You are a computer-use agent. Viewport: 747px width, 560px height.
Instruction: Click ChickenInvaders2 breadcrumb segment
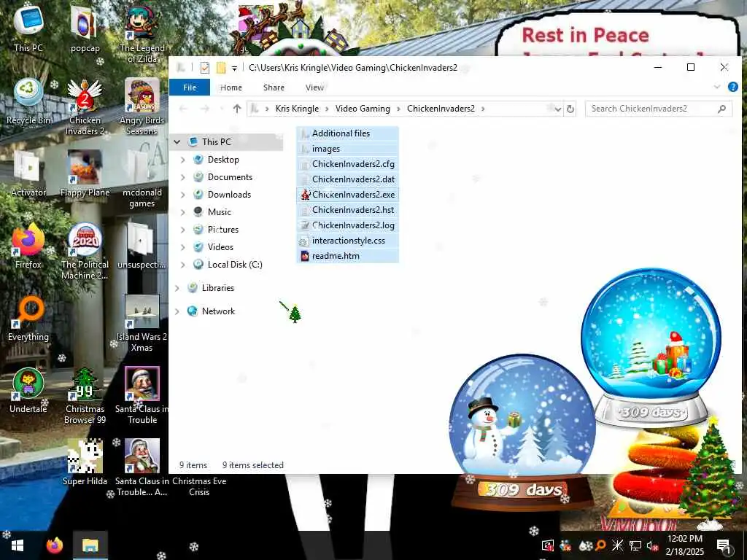tap(441, 109)
